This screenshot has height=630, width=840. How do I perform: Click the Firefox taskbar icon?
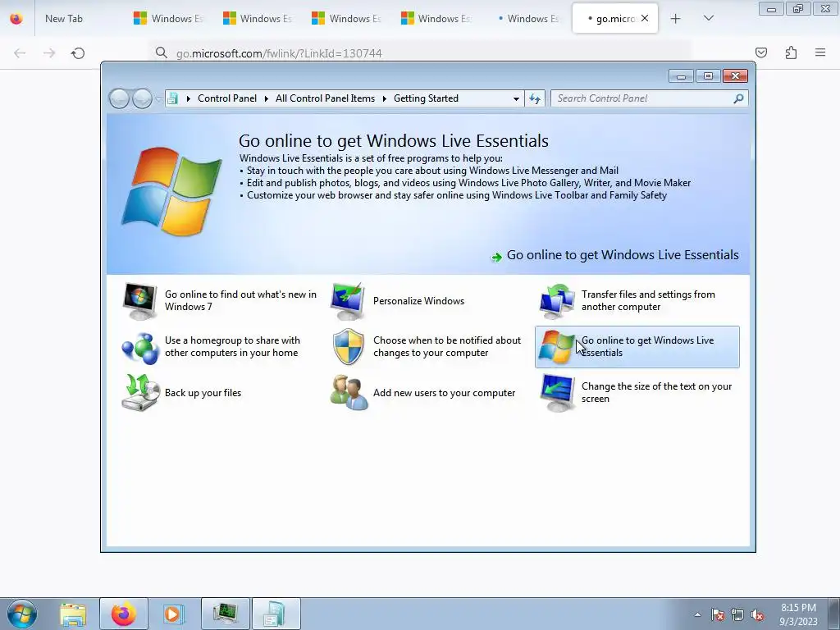(x=123, y=614)
